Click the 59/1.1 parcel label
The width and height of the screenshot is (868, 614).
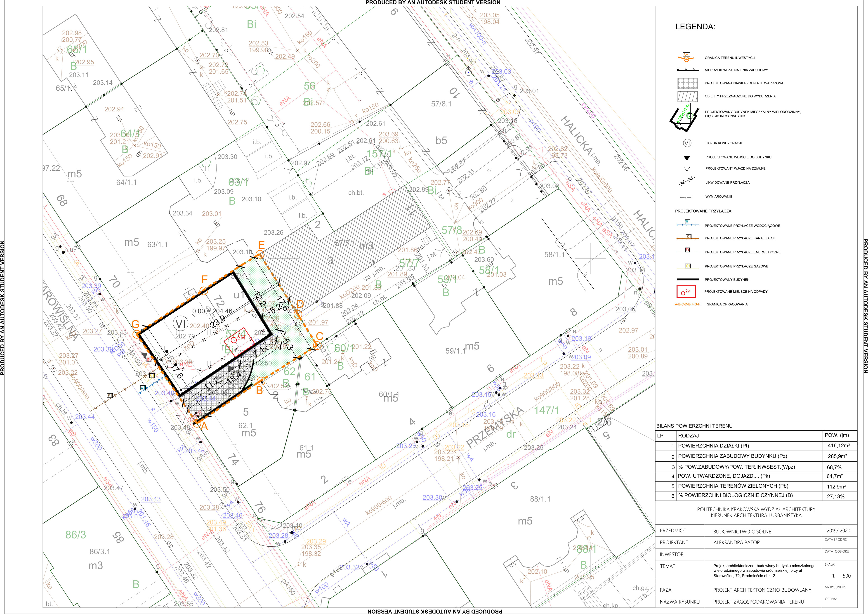[455, 351]
